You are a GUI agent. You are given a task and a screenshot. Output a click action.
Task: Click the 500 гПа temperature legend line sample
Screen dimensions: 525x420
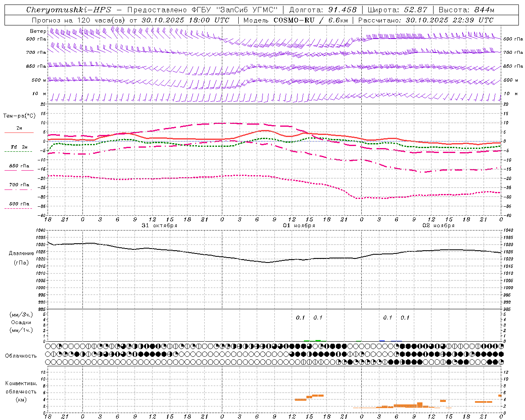click(x=18, y=208)
